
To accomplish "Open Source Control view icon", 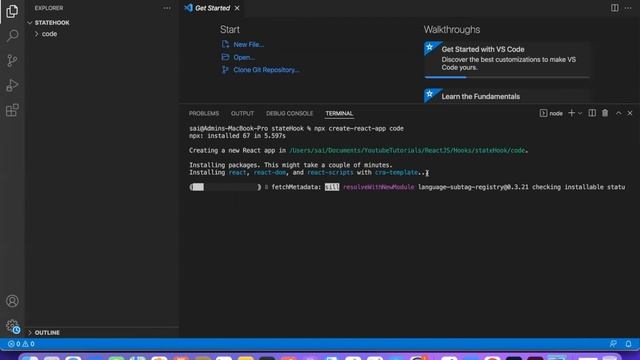I will tap(12, 61).
